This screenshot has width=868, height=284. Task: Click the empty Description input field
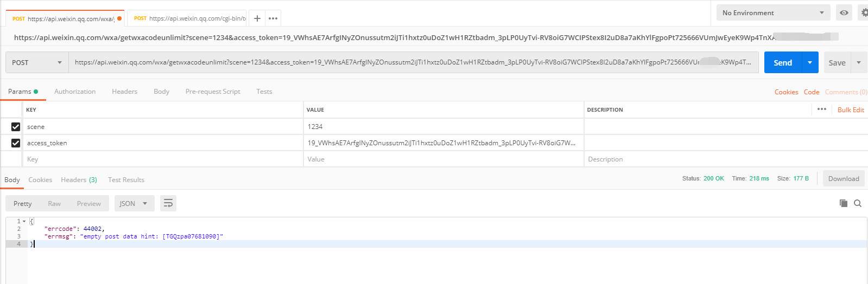pos(726,159)
